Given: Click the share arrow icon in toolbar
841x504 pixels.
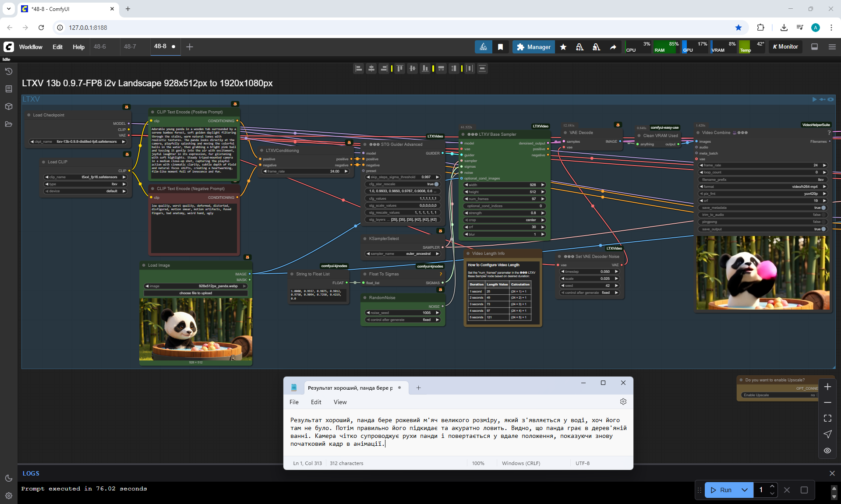Looking at the screenshot, I should click(x=613, y=47).
